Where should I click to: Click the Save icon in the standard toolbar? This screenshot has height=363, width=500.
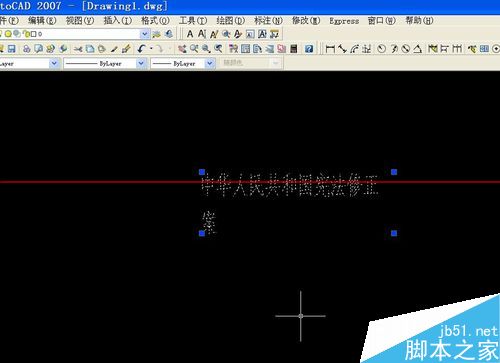pyautogui.click(x=12, y=49)
